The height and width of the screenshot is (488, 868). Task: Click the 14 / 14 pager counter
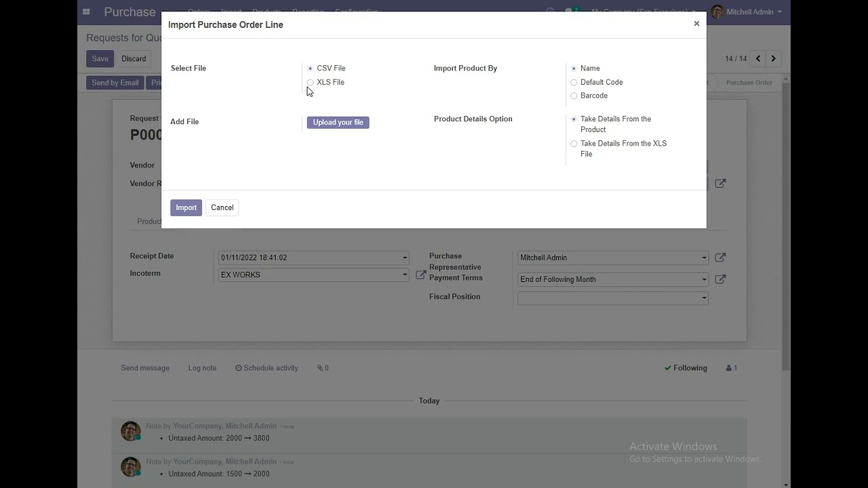tap(736, 59)
